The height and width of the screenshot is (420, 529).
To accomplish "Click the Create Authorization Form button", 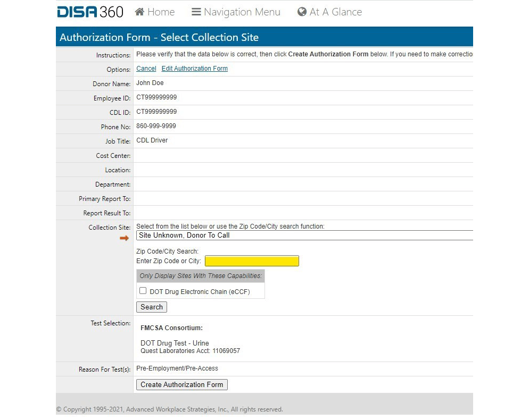I will 181,384.
